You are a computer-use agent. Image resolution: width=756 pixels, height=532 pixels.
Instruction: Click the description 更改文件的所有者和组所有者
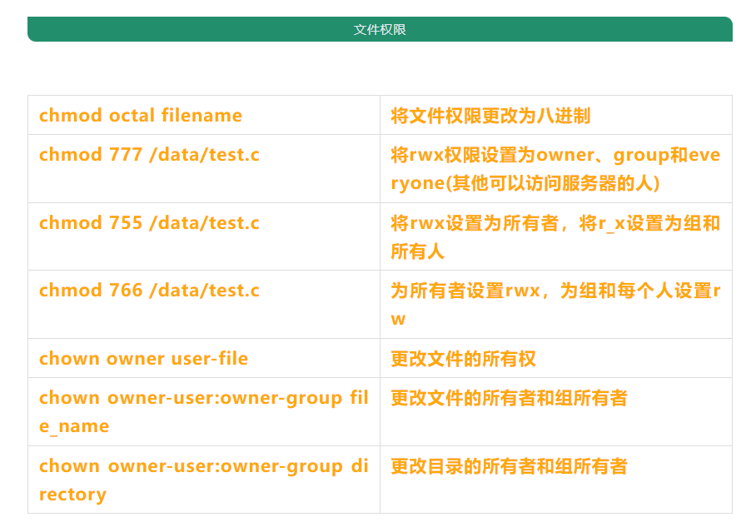tap(509, 398)
